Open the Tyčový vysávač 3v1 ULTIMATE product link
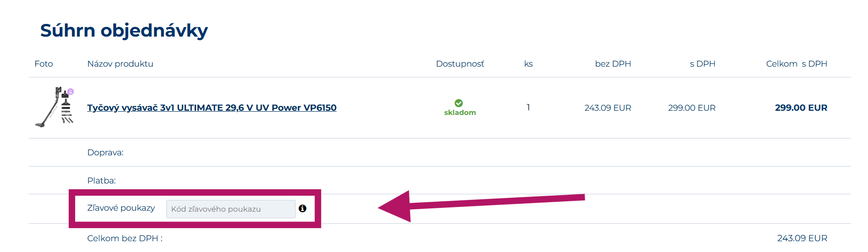 point(211,108)
